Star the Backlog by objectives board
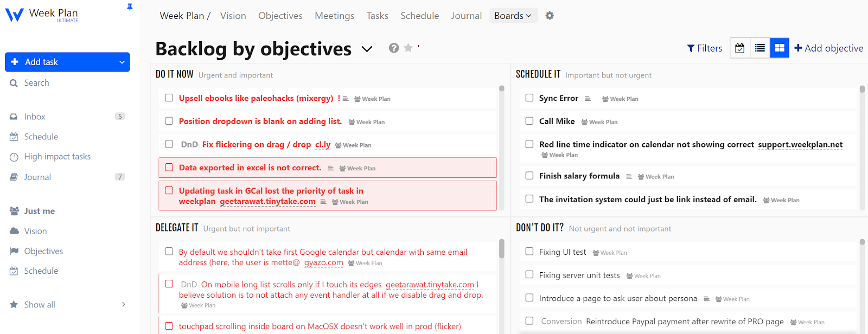This screenshot has width=868, height=334. tap(409, 48)
